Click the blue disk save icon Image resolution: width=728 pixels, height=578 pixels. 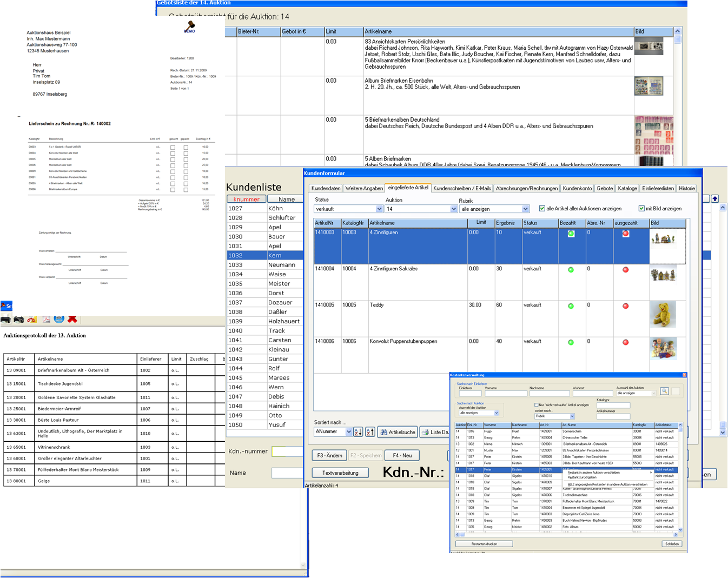tap(59, 319)
